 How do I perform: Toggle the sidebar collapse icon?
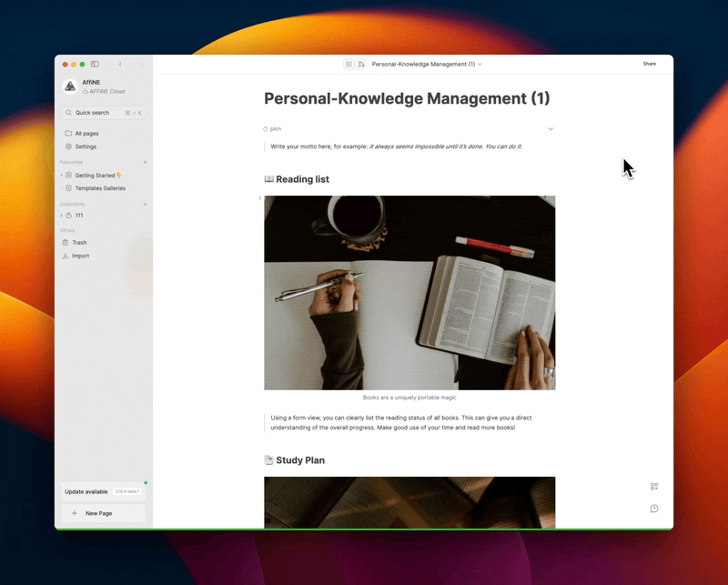[x=95, y=64]
